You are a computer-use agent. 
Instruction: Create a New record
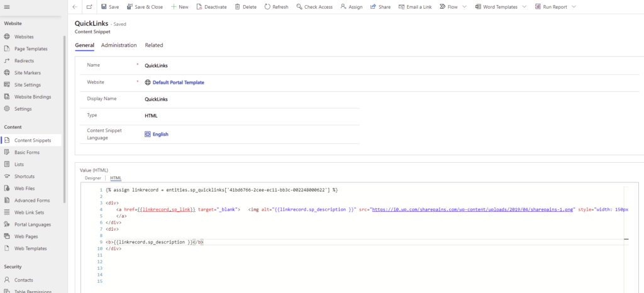[179, 7]
